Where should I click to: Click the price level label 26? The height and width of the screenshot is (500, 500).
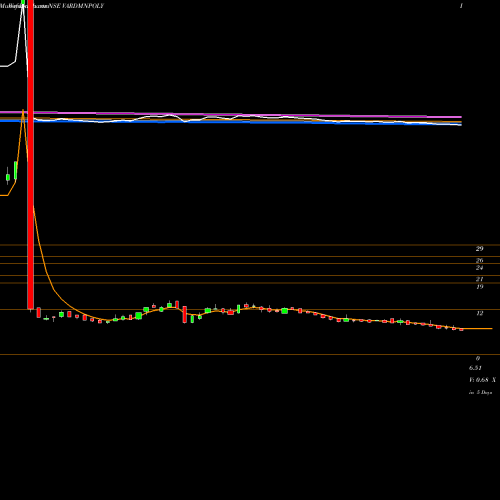point(479,260)
